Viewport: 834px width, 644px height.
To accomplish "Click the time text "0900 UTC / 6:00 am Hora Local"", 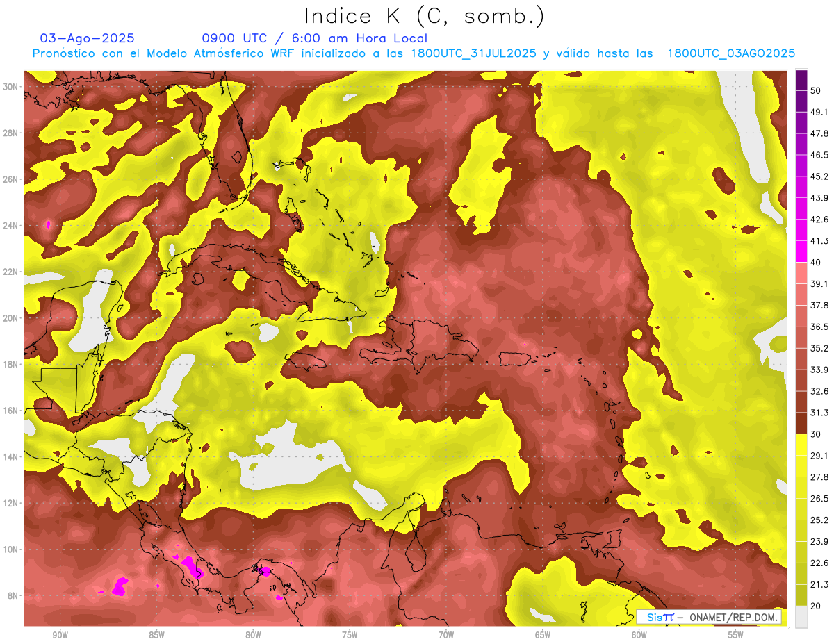I will (x=314, y=38).
